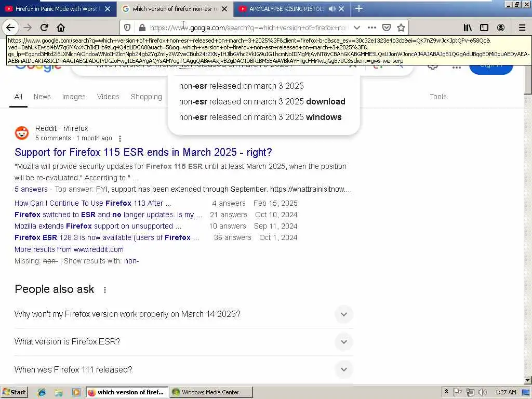Click the scrollbar down arrow
Screen dimensions: 532x399
528,380
